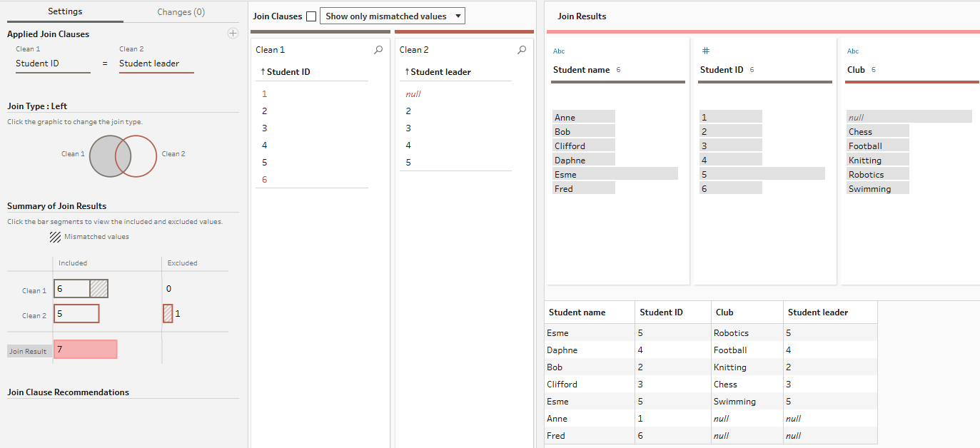Switch to the Changes (0) tab

click(181, 12)
